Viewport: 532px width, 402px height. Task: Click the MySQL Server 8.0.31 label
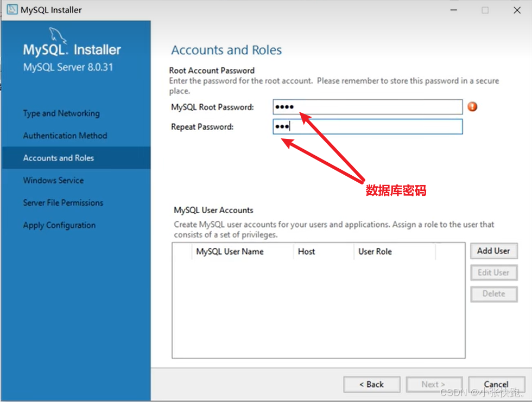[68, 67]
